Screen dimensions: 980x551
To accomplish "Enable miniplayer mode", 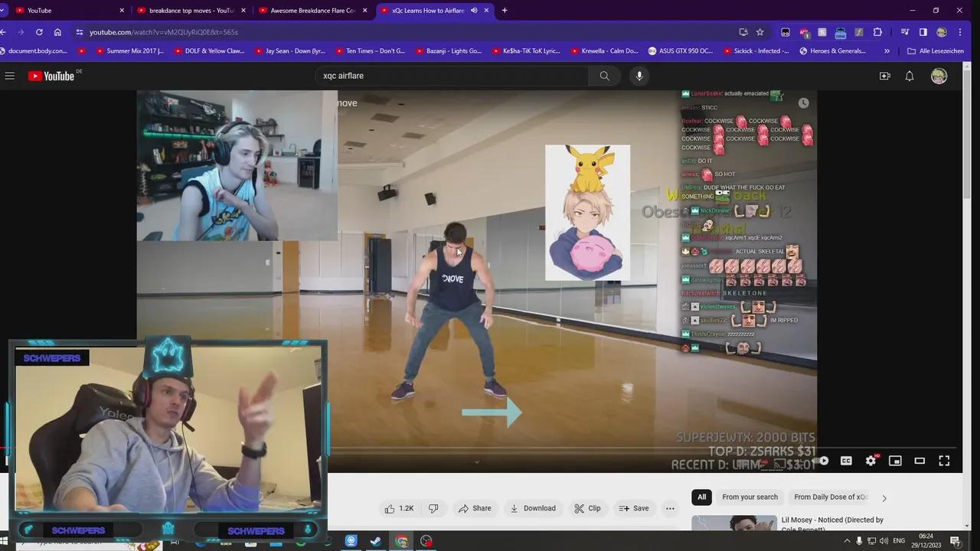I will point(895,461).
